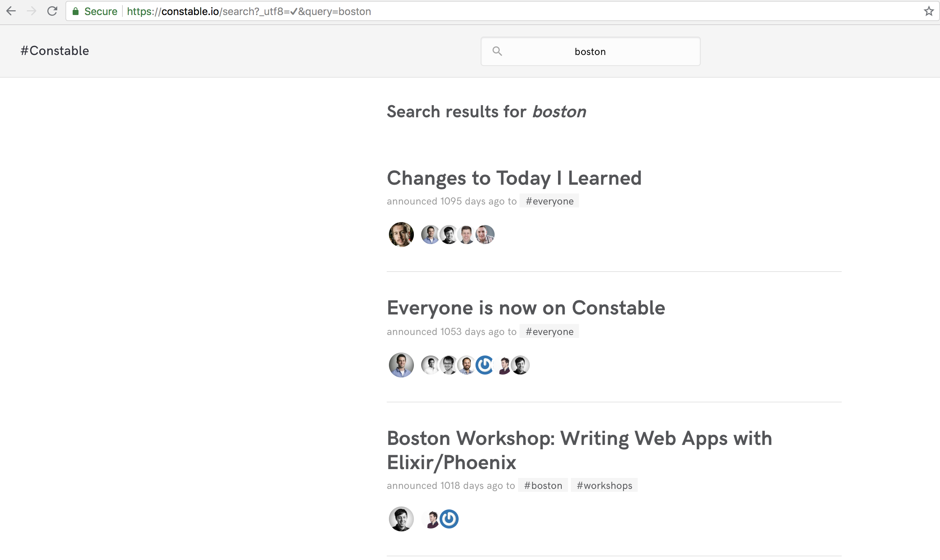The width and height of the screenshot is (940, 560).
Task: Click inside the boston search input field
Action: [x=590, y=51]
